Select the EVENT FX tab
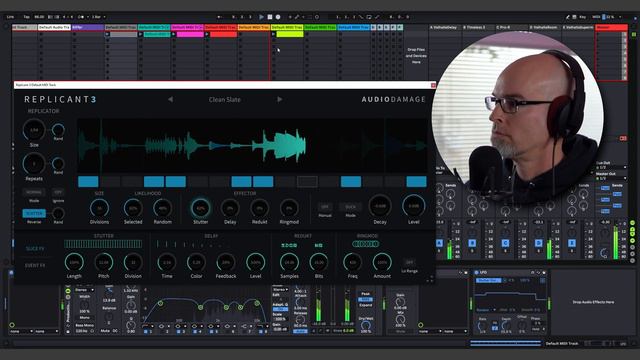This screenshot has width=640, height=360. tap(35, 265)
